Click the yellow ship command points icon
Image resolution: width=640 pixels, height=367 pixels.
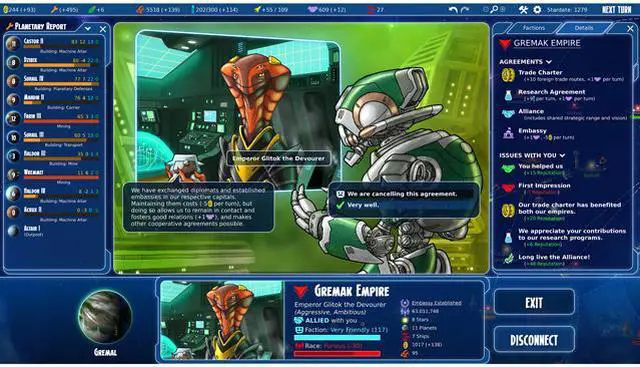pyautogui.click(x=257, y=9)
